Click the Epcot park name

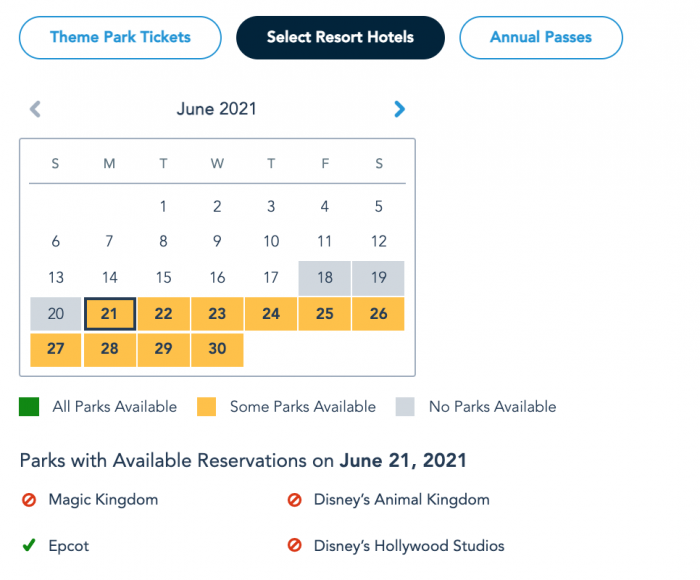coord(69,546)
